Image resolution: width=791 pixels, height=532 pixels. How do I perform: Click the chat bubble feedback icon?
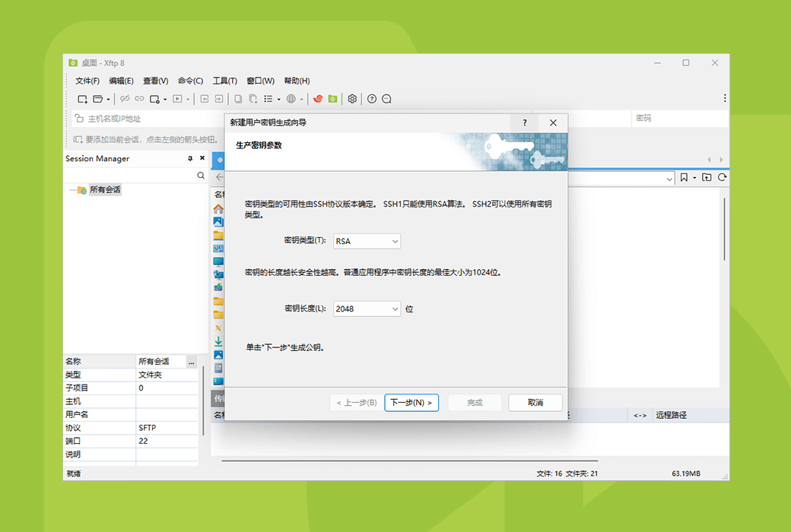click(386, 99)
